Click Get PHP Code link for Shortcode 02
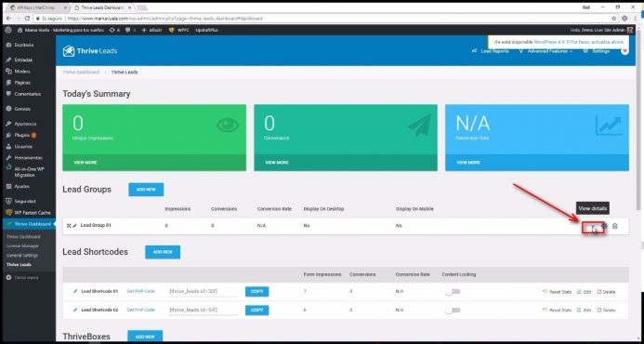Image resolution: width=644 pixels, height=344 pixels. (141, 310)
